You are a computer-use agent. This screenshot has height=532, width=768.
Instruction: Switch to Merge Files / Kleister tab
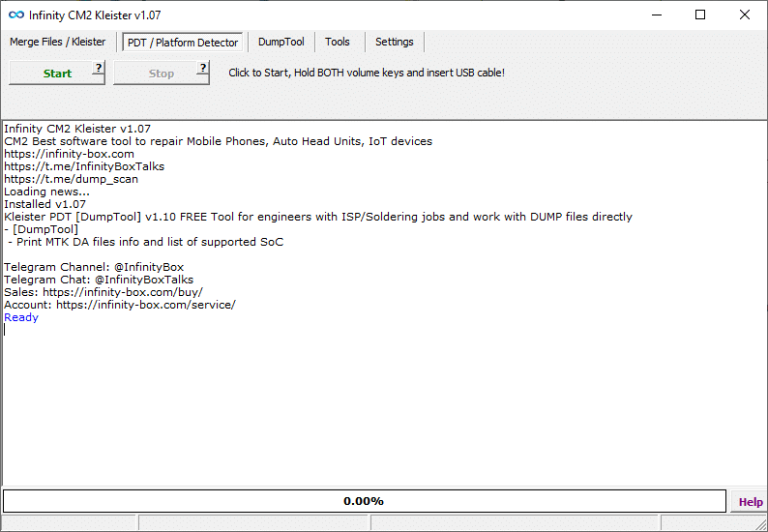point(58,43)
